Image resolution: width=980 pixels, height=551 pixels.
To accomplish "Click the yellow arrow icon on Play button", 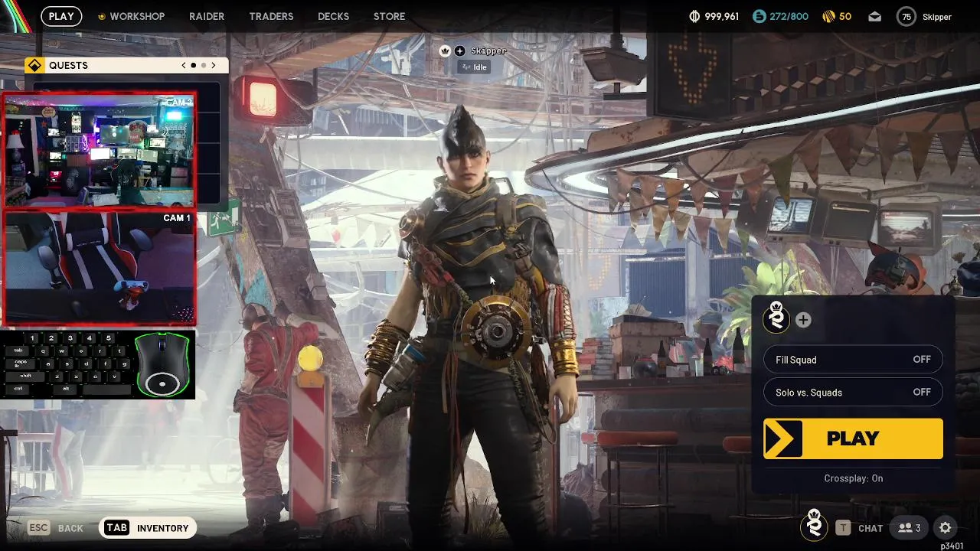I will (782, 439).
